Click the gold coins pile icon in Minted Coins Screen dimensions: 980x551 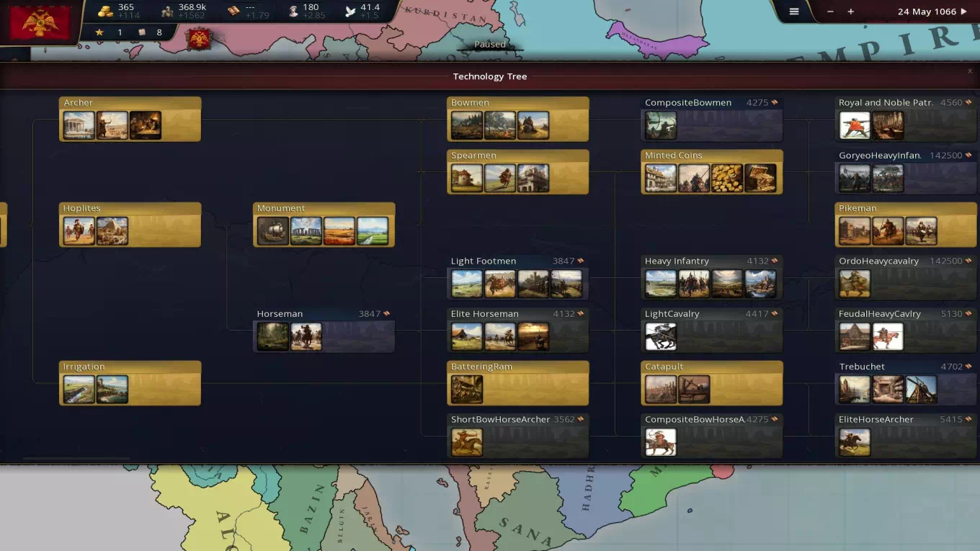[x=727, y=178]
